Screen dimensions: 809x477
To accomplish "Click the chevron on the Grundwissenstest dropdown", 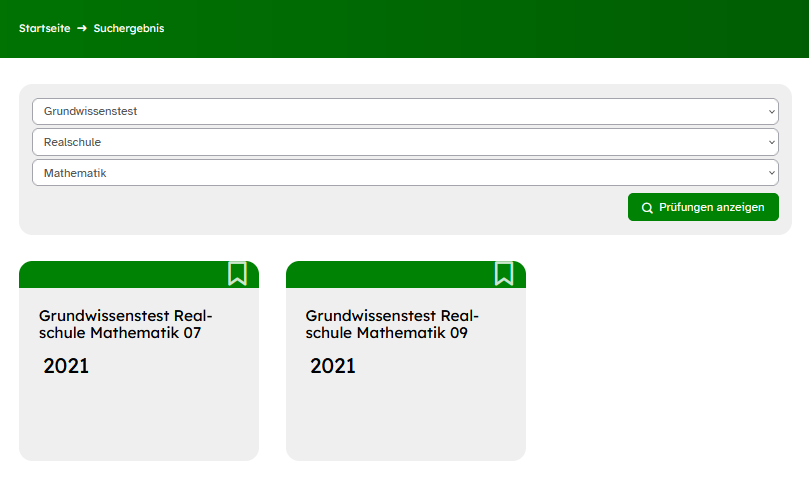I will coord(771,112).
